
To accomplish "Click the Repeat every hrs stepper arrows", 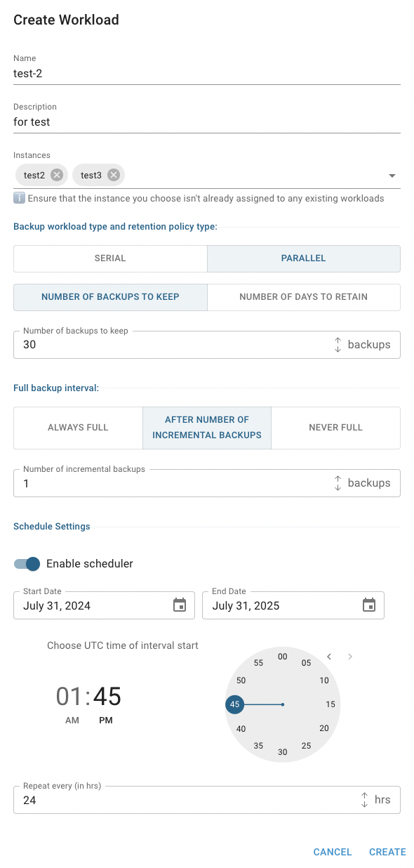I will [x=364, y=800].
